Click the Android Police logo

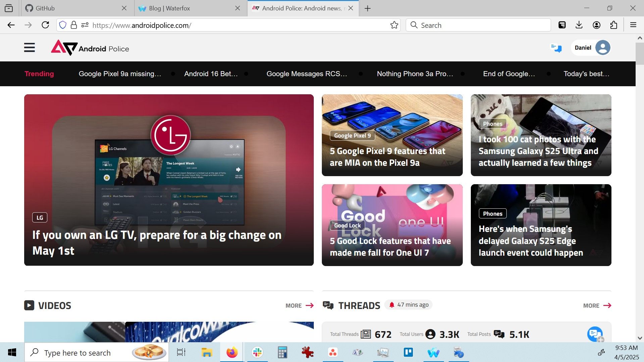pos(90,48)
